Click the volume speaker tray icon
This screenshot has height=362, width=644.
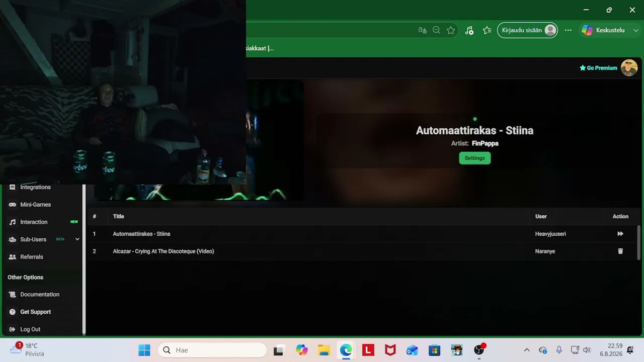(x=587, y=350)
